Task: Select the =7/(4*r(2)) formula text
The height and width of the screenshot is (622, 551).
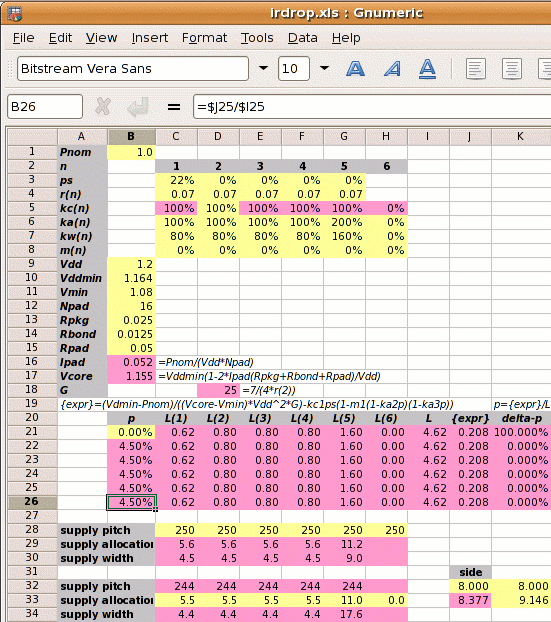Action: [x=269, y=390]
